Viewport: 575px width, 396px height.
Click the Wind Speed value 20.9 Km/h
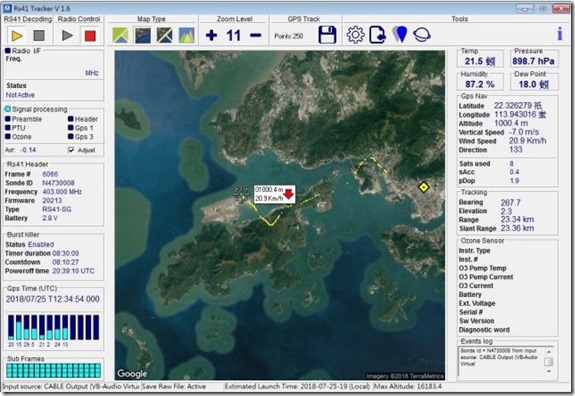pyautogui.click(x=527, y=141)
